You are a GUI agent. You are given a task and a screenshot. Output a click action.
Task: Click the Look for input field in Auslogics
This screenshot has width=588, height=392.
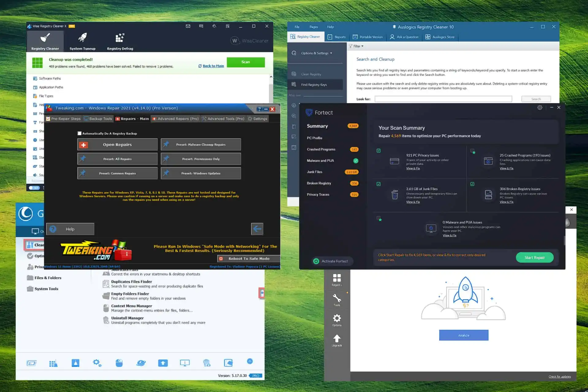point(443,99)
